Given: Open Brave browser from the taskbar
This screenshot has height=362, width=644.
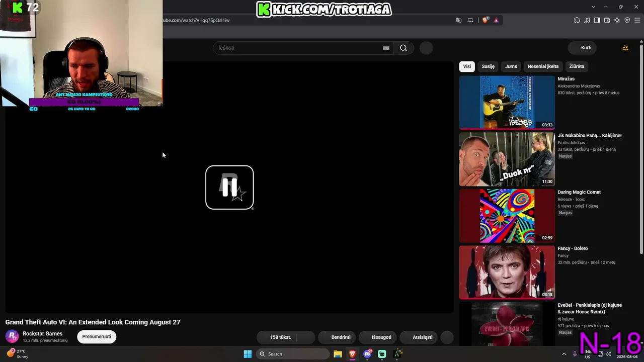Looking at the screenshot, I should [x=352, y=354].
